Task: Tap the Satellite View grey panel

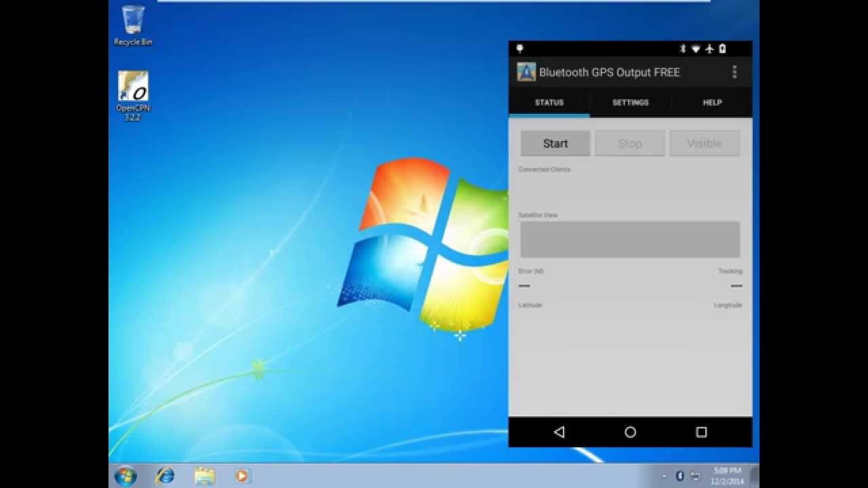Action: pyautogui.click(x=630, y=239)
